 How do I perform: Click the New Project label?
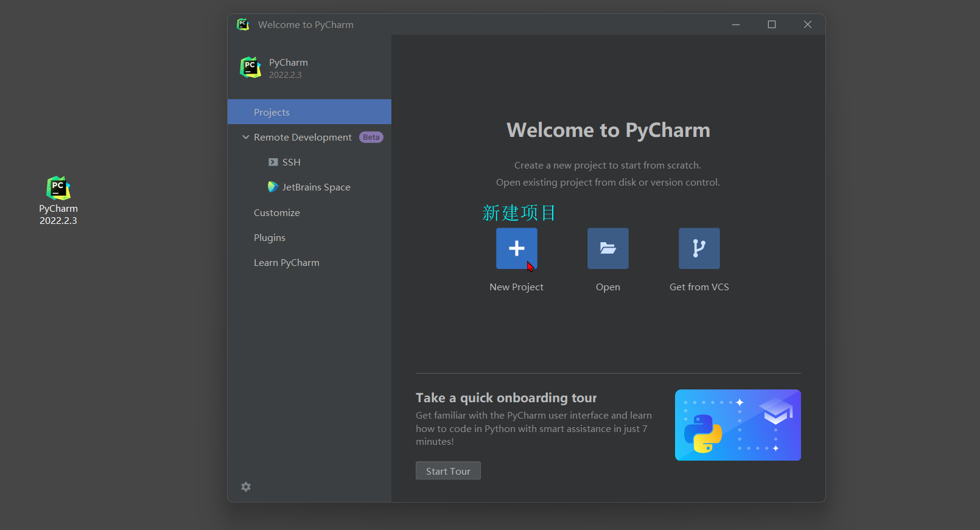516,287
